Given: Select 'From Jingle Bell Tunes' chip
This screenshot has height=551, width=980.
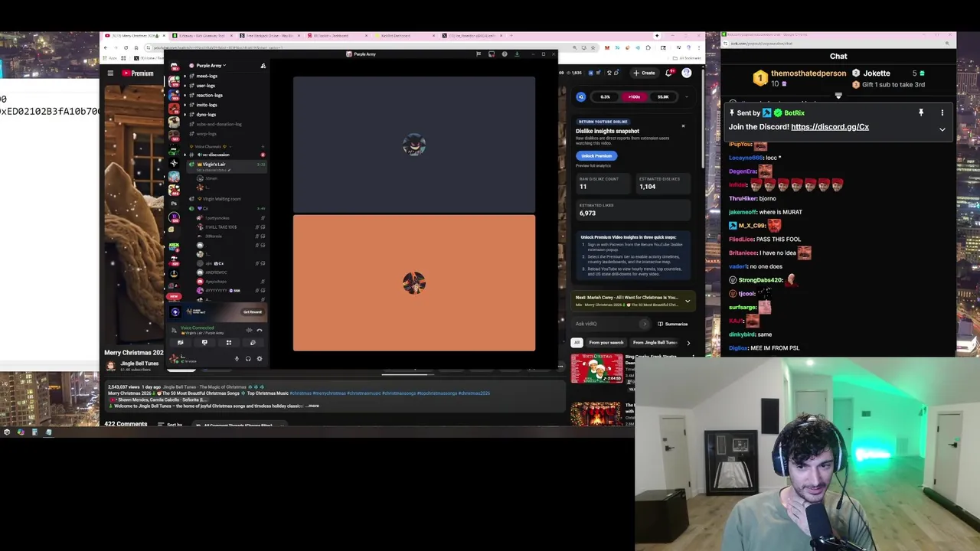Looking at the screenshot, I should (x=655, y=342).
